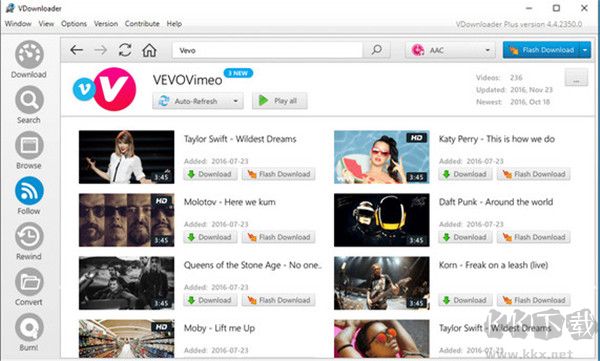Open Molotov video thumbnail
This screenshot has width=600, height=361.
(x=127, y=220)
